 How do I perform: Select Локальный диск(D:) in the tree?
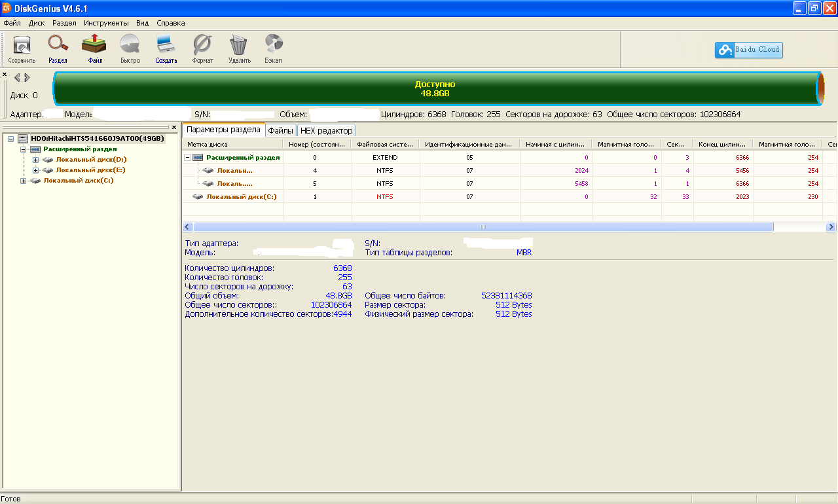click(91, 160)
